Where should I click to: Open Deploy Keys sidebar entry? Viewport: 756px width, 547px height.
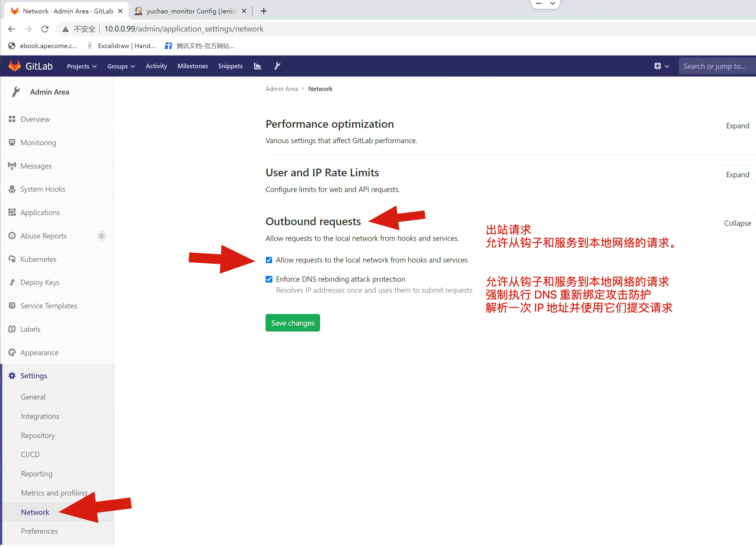click(40, 283)
